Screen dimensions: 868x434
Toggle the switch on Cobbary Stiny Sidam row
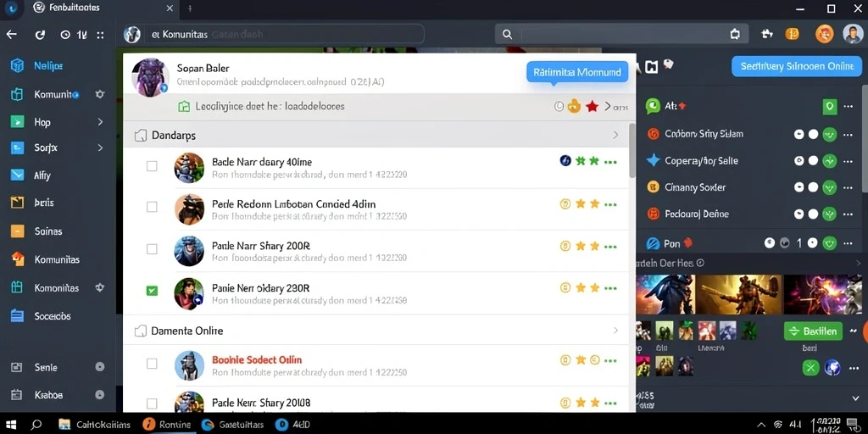click(x=806, y=134)
